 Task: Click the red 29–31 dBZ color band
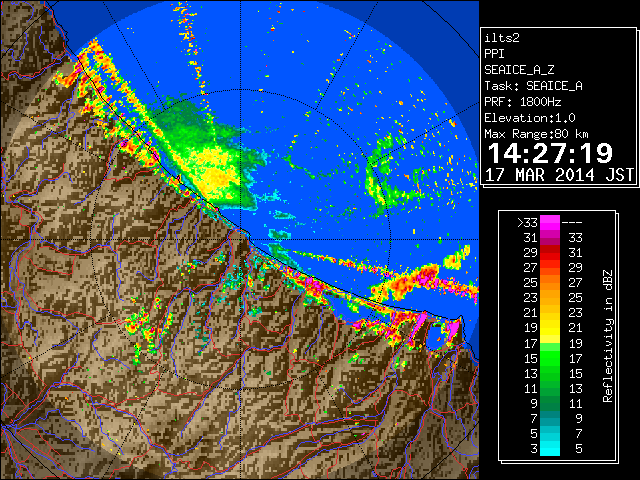coord(550,252)
